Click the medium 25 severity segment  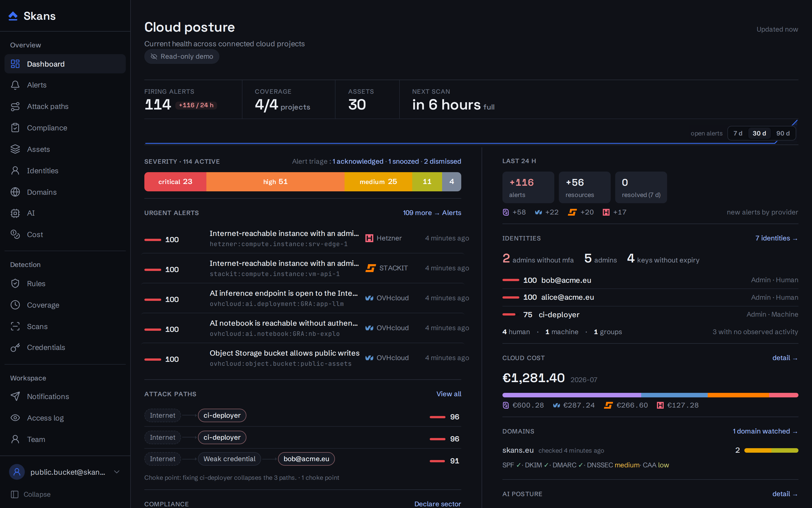tap(378, 182)
